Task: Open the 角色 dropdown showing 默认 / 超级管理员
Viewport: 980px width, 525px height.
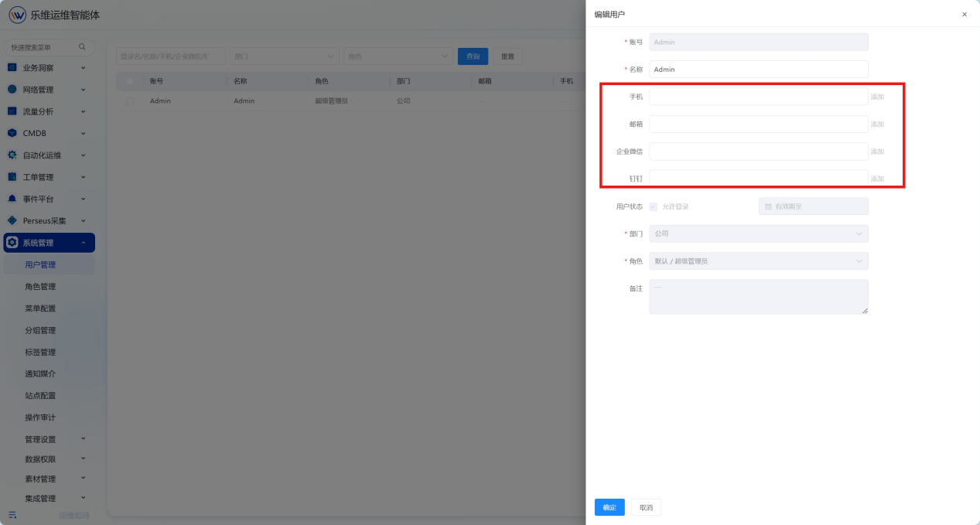Action: [x=759, y=261]
